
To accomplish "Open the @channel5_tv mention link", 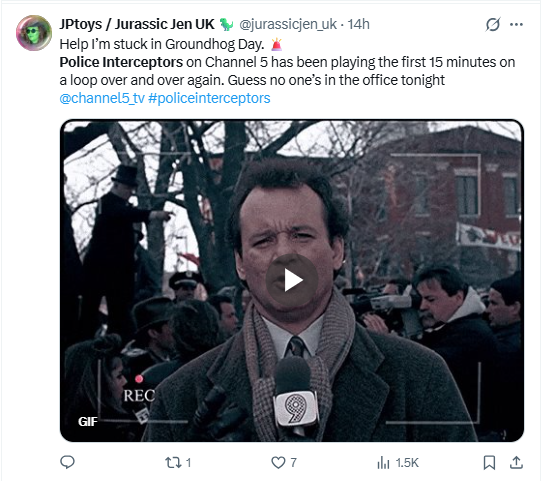I will pos(102,98).
